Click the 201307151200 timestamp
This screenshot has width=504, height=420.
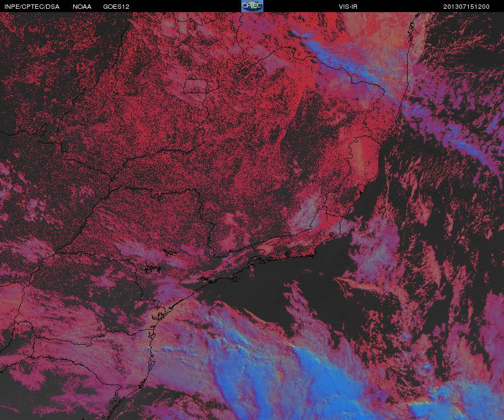467,7
